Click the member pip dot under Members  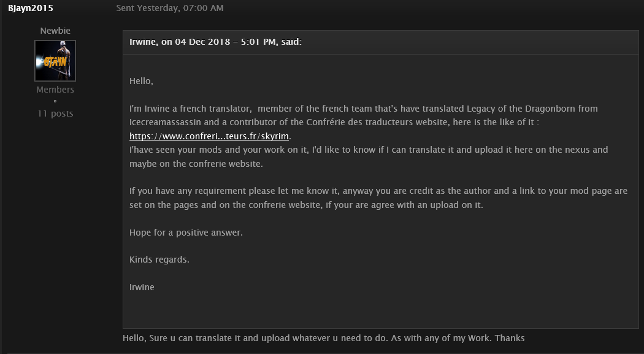pyautogui.click(x=55, y=101)
